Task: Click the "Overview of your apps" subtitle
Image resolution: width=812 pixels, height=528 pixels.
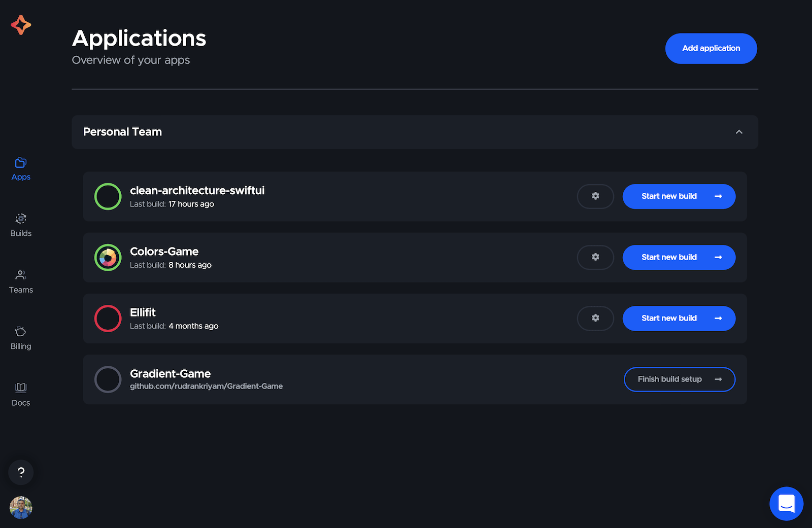Action: coord(131,60)
